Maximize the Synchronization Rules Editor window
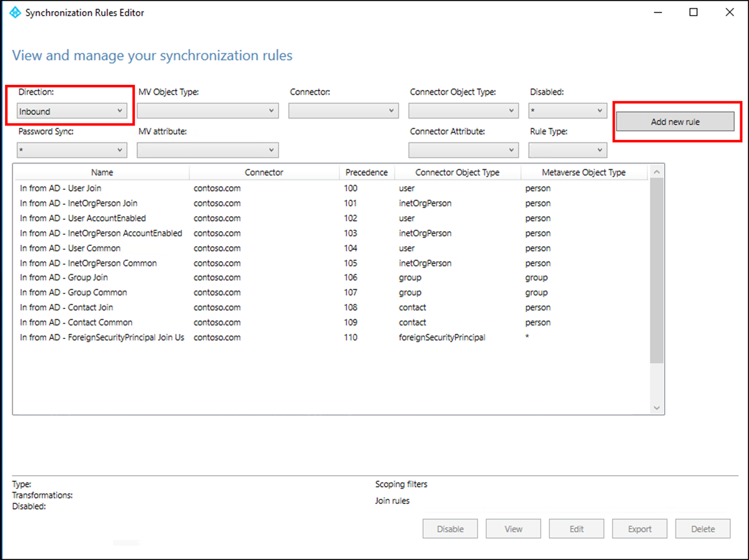 pos(693,12)
